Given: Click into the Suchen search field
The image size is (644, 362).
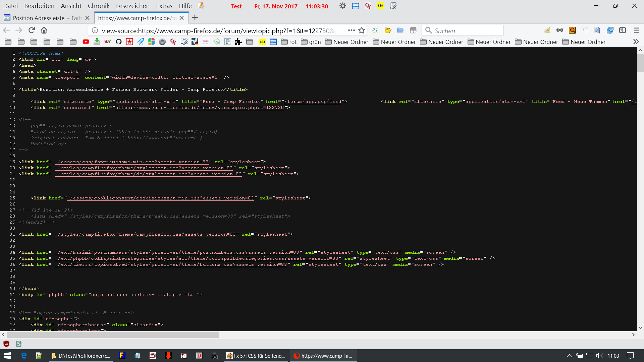Looking at the screenshot, I should pos(466,31).
